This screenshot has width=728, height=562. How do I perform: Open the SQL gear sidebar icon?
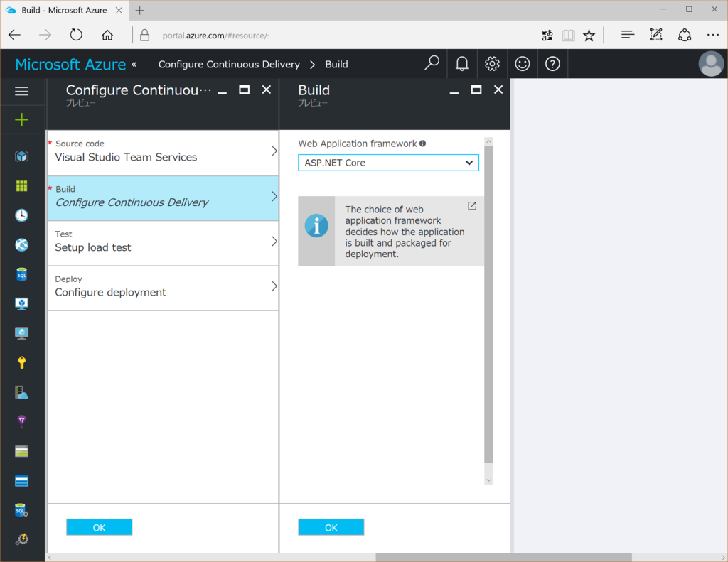coord(21,510)
